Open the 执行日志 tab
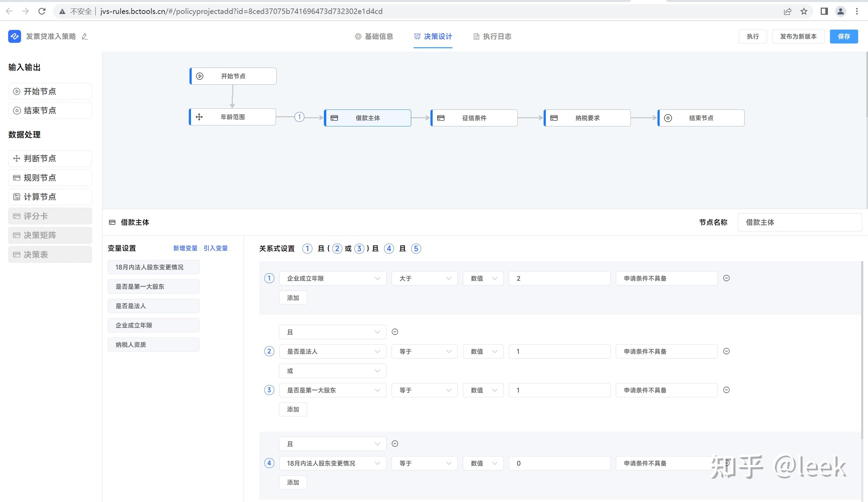Image resolution: width=868 pixels, height=502 pixels. tap(492, 36)
